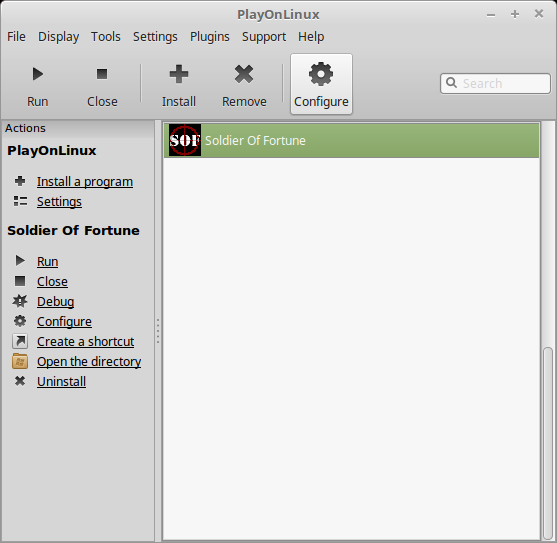Image resolution: width=557 pixels, height=543 pixels.
Task: Click the Close stop icon in toolbar
Action: 102,74
